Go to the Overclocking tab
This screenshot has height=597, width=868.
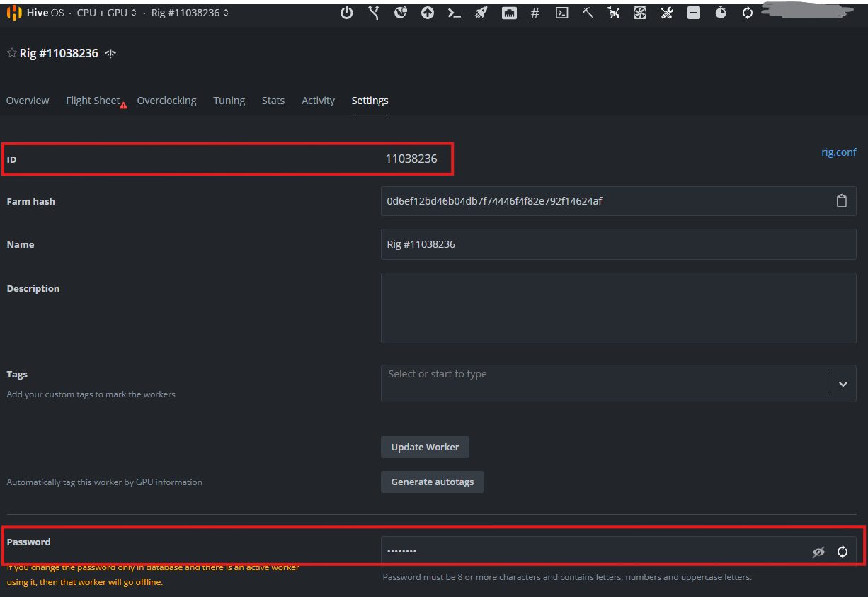(x=166, y=101)
